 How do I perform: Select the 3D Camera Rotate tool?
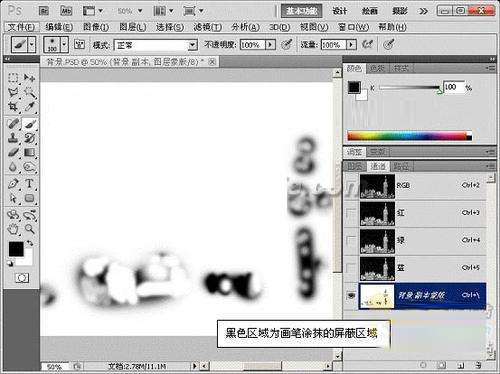pyautogui.click(x=29, y=215)
